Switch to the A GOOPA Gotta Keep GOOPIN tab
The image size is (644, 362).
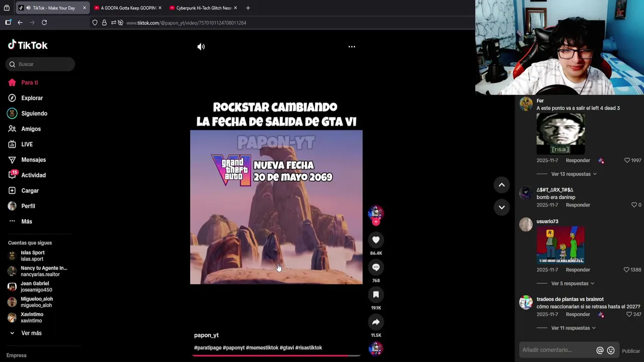coord(128,8)
